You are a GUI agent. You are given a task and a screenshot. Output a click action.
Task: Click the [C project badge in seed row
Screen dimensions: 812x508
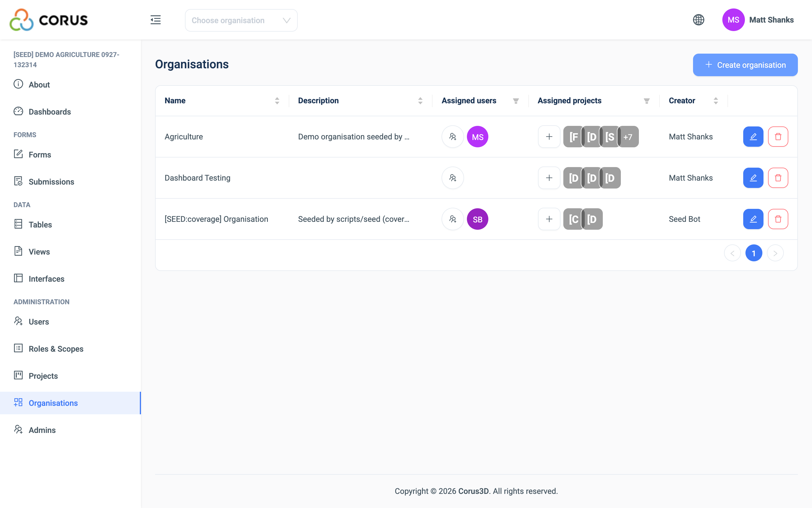point(573,219)
